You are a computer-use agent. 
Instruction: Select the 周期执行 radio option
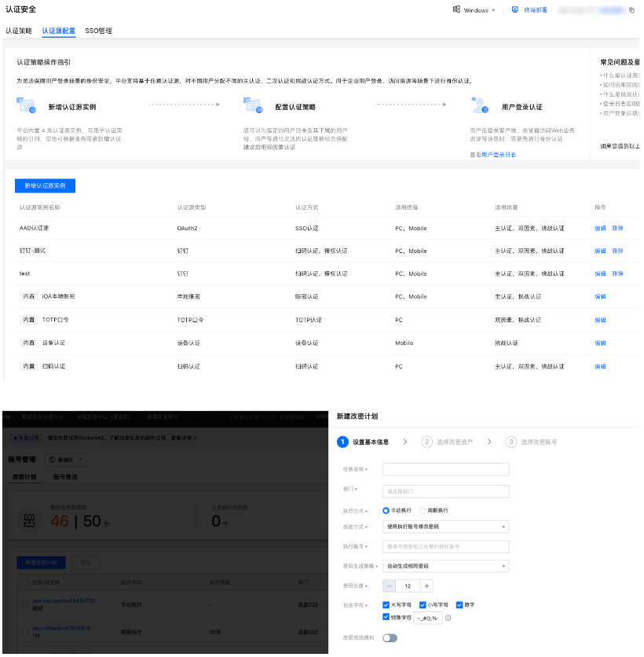[x=423, y=510]
